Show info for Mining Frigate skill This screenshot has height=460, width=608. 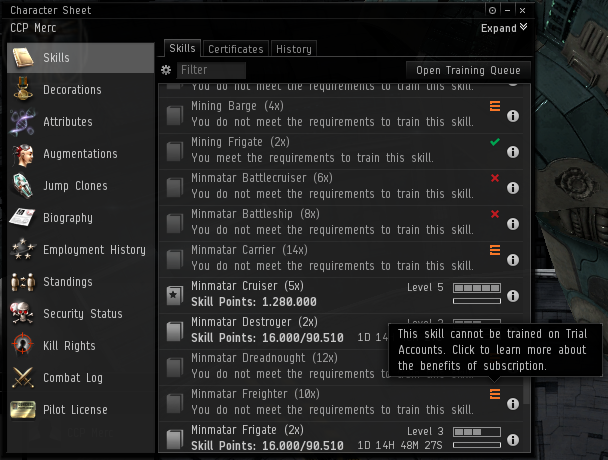pyautogui.click(x=513, y=152)
